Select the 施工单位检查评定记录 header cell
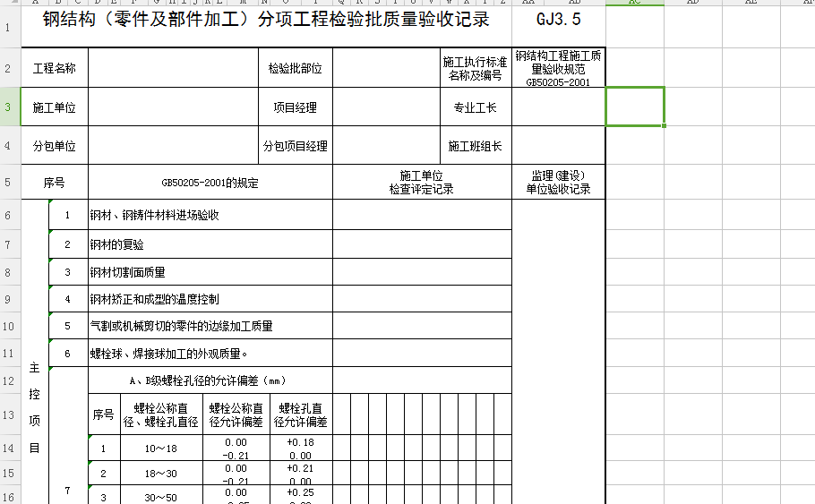Screen dimensions: 815x504 [421, 183]
